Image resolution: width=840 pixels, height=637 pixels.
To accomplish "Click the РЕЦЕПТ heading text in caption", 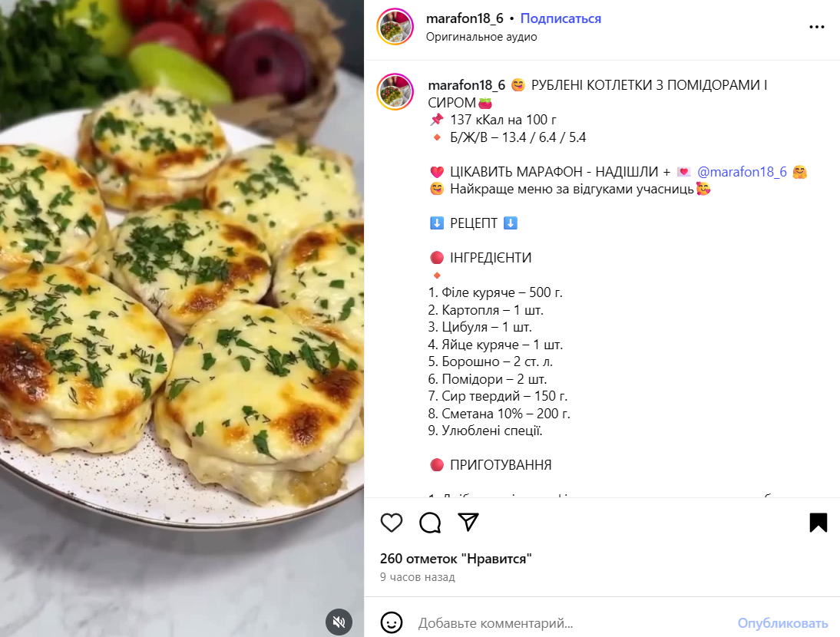I will 474,223.
